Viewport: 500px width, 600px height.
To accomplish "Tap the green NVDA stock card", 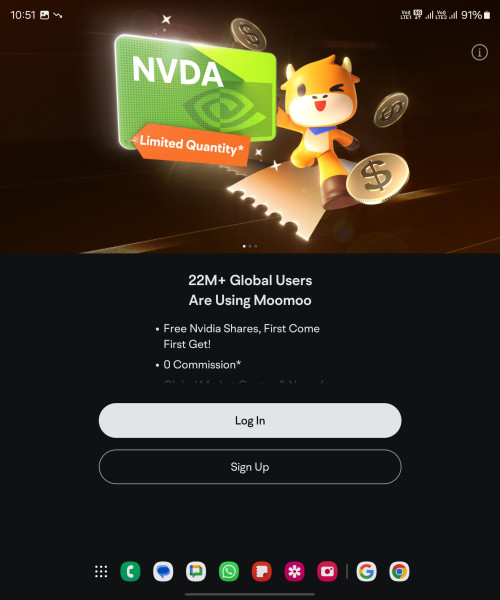I will 195,90.
